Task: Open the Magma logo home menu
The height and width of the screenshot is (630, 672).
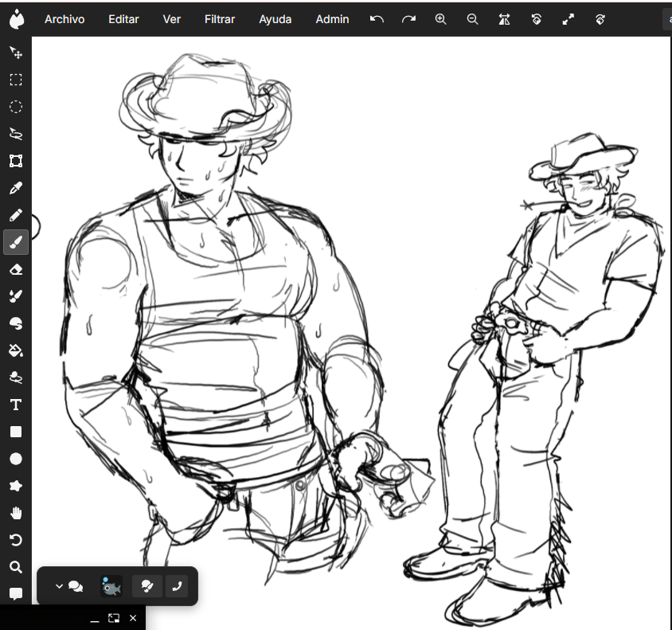Action: 16,19
